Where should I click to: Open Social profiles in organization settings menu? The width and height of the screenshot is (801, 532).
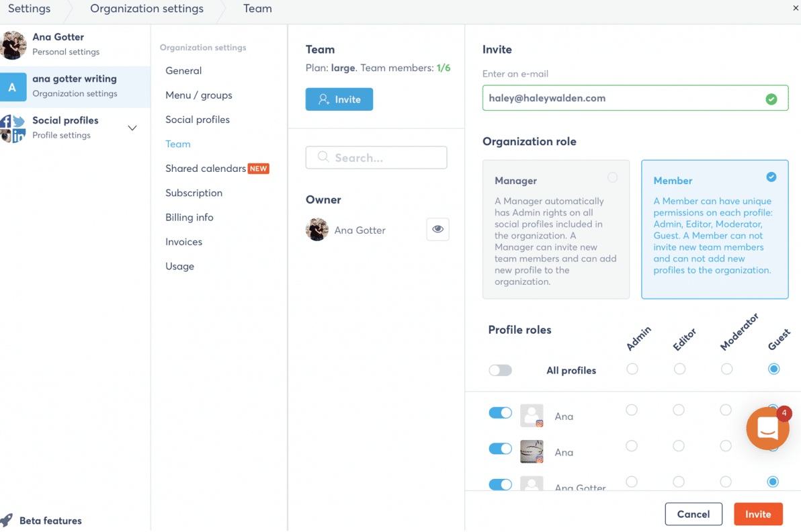point(197,120)
